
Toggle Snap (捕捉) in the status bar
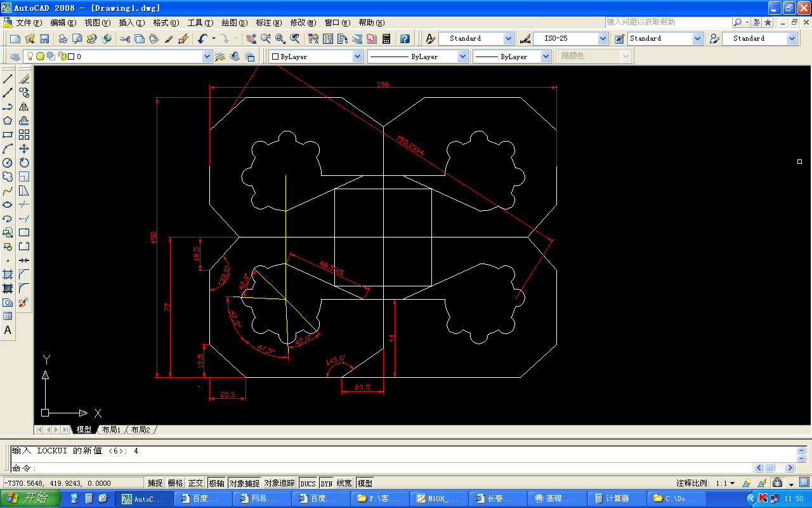155,483
